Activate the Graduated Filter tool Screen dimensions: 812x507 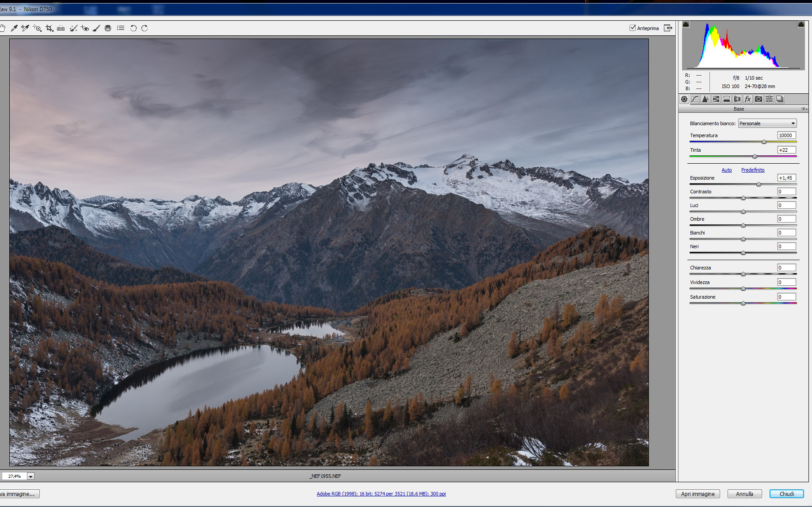click(108, 28)
